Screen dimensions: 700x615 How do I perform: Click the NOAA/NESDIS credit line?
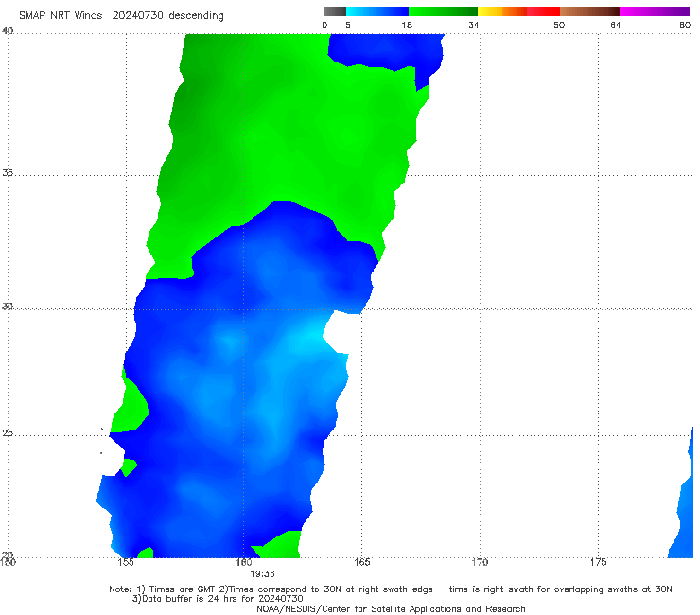point(391,609)
